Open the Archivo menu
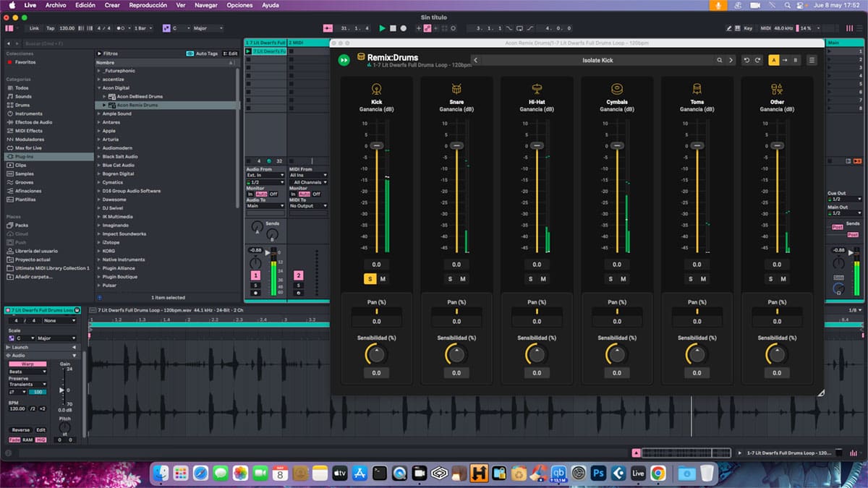The image size is (868, 488). pos(56,5)
